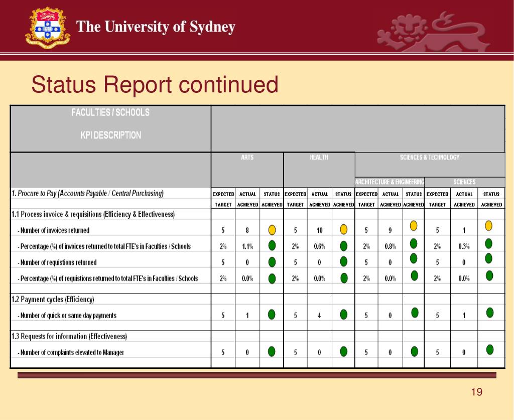Click Architecture & Engineering green dot, percentage invoices returned

coord(414,243)
